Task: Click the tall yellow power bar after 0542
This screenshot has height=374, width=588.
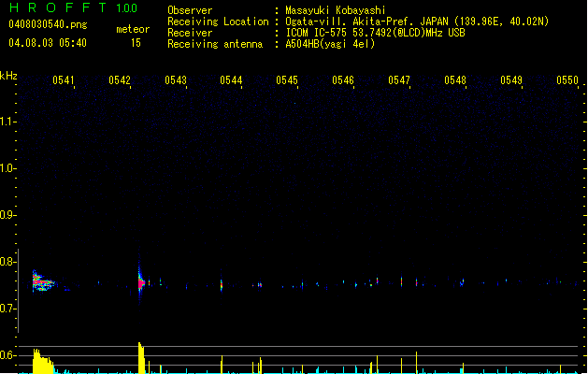Action: point(141,358)
